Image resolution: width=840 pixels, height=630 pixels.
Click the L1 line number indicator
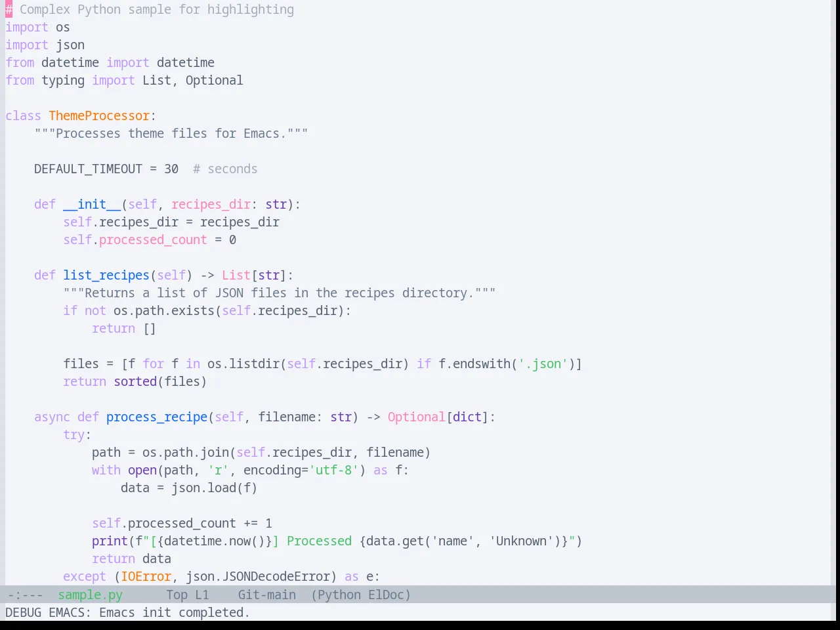tap(201, 595)
